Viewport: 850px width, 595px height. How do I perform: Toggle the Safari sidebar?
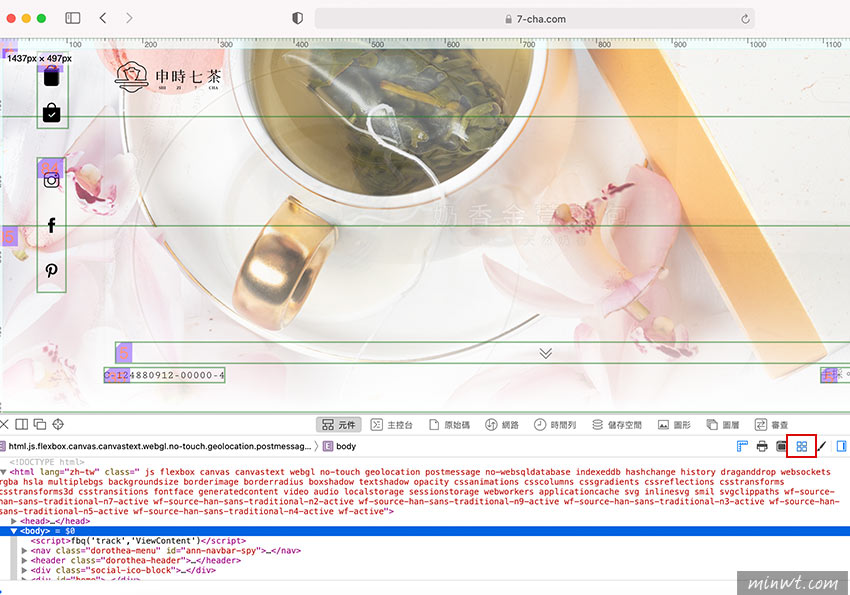coord(73,18)
